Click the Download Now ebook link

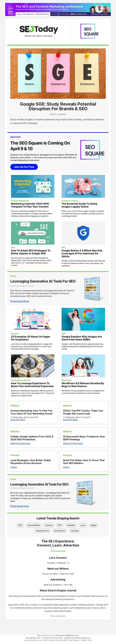tap(20, 301)
